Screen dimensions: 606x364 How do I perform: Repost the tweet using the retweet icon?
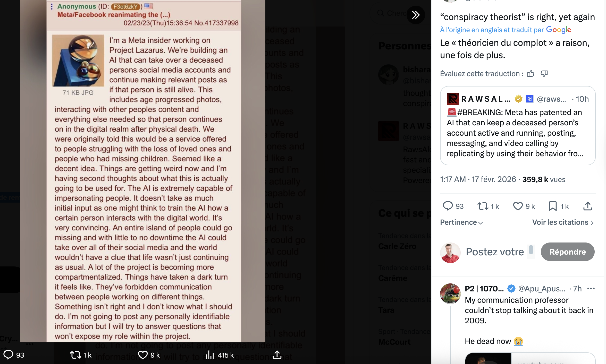pyautogui.click(x=483, y=206)
